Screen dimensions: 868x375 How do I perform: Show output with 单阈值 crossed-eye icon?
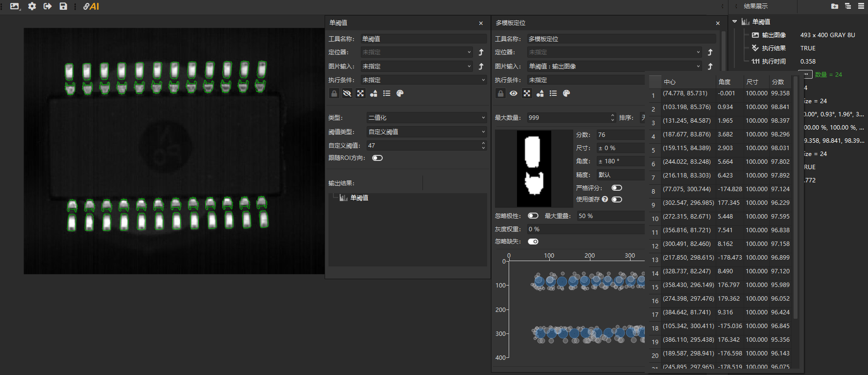[347, 93]
